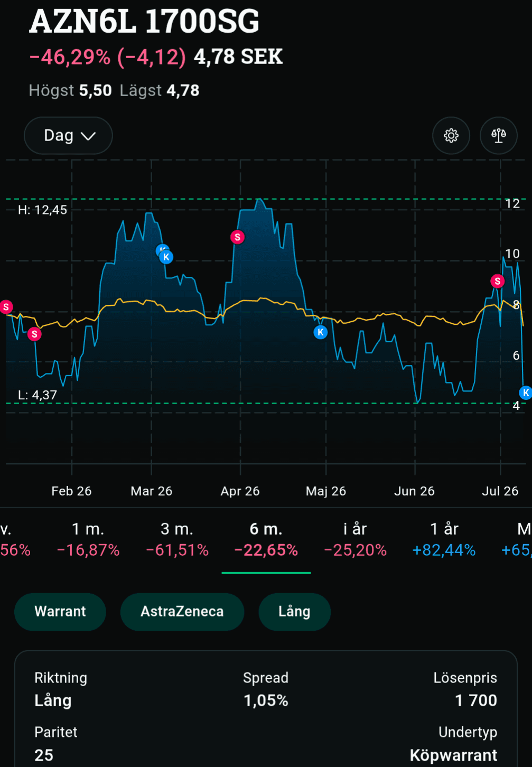Open the compare scales icon

(x=499, y=136)
